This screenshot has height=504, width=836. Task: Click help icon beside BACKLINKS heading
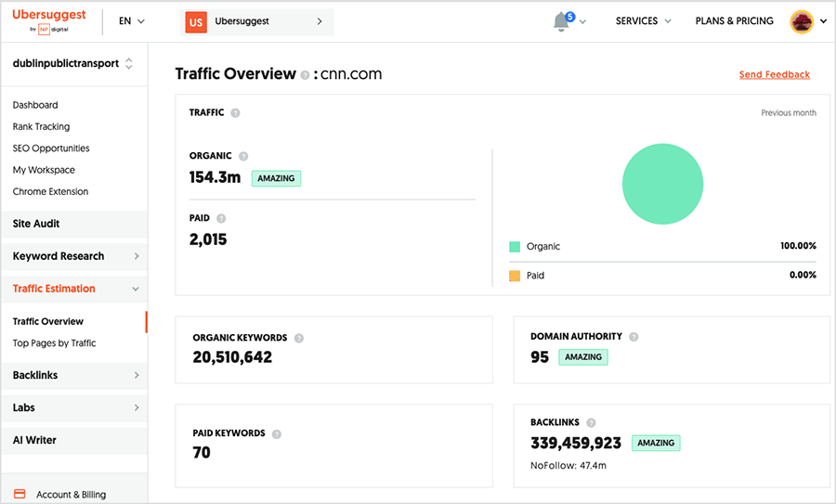[591, 423]
